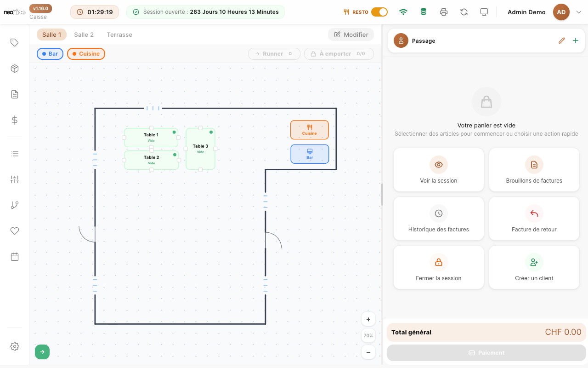Open Brouillons de factures
588x368 pixels.
(534, 170)
